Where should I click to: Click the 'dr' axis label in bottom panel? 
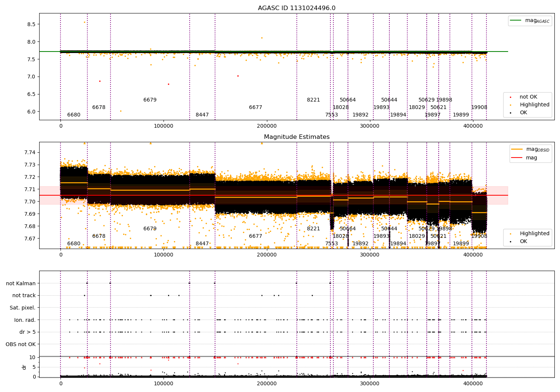24,367
